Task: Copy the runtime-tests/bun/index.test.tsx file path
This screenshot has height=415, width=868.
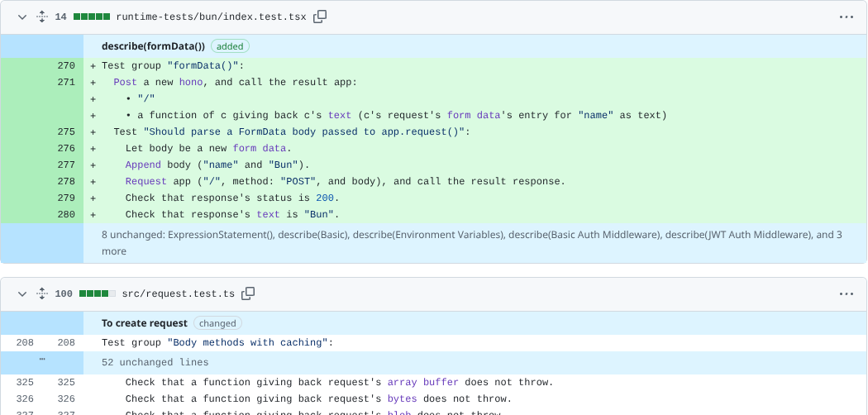Action: coord(320,17)
